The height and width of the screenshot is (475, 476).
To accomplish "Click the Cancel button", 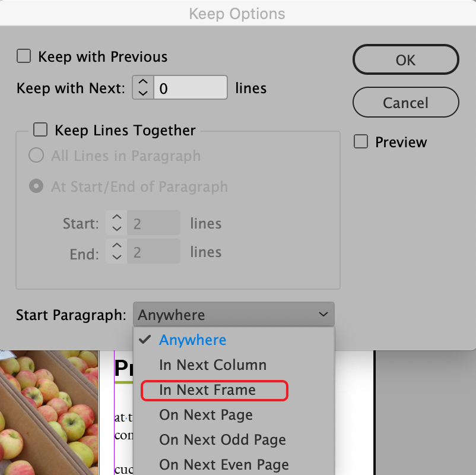I will tap(405, 103).
